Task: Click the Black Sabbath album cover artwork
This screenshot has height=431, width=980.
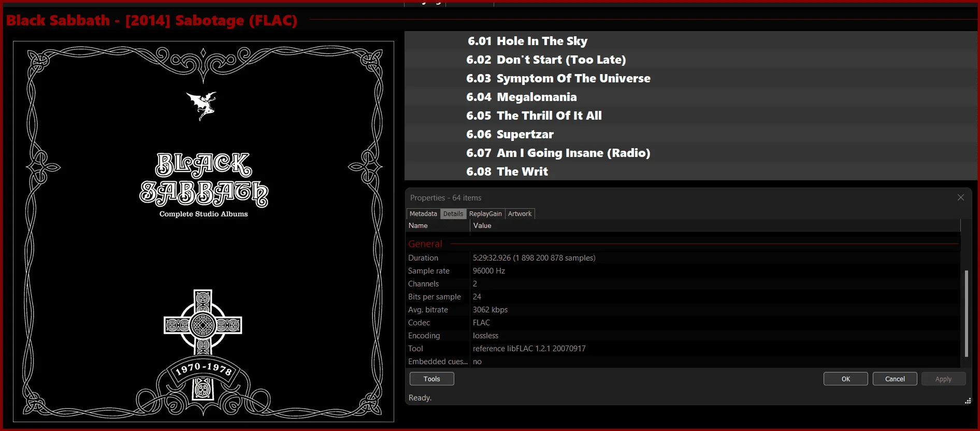Action: [204, 232]
